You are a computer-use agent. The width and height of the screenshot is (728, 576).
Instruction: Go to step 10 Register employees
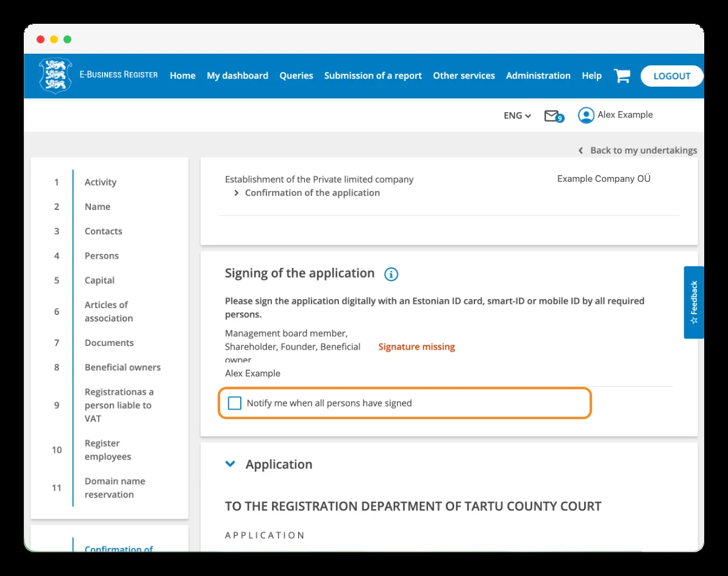point(108,450)
